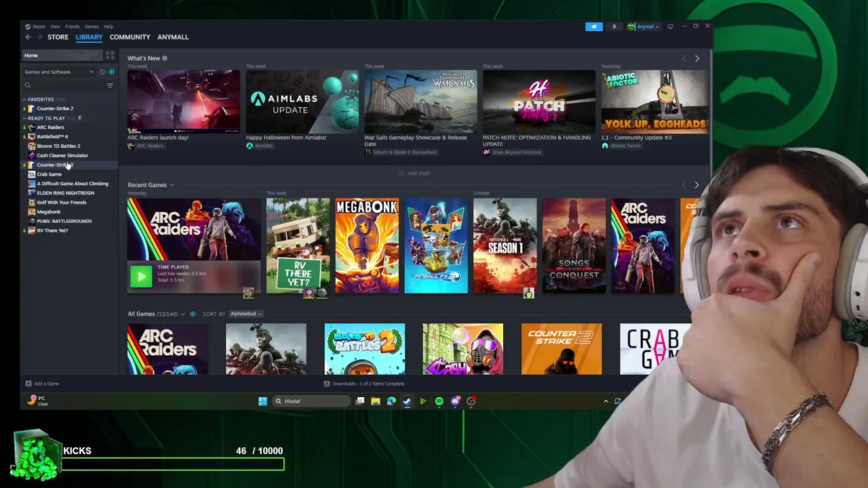Open the View menu
Screen dimensions: 868x488
[55, 26]
